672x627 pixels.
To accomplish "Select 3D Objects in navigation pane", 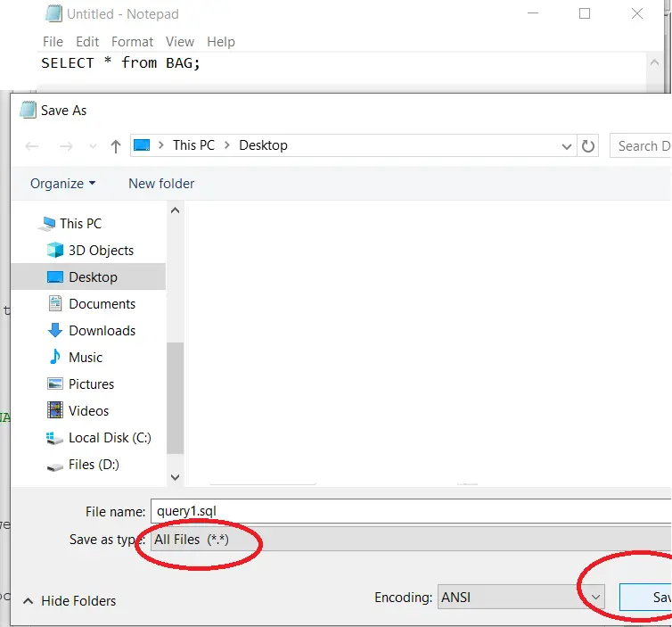I will pyautogui.click(x=101, y=250).
